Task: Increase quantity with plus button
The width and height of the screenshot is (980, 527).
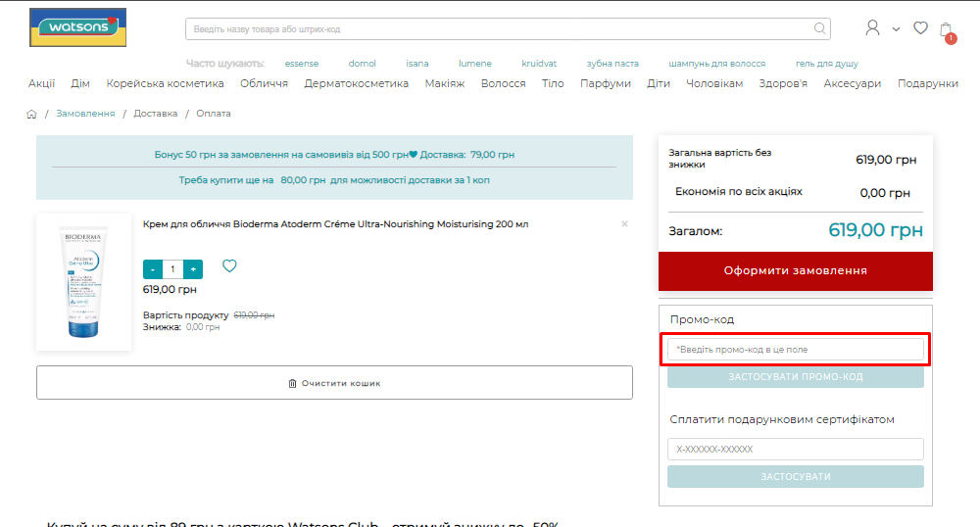Action: point(193,269)
